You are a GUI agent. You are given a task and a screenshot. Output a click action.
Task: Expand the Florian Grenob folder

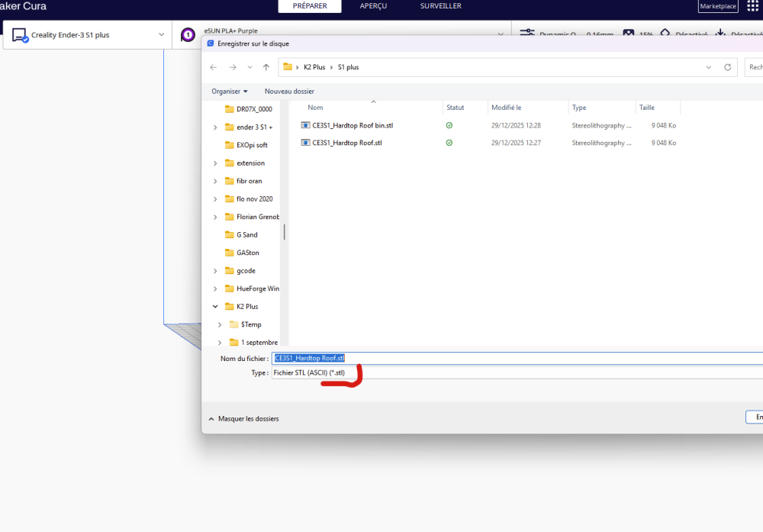pyautogui.click(x=215, y=217)
